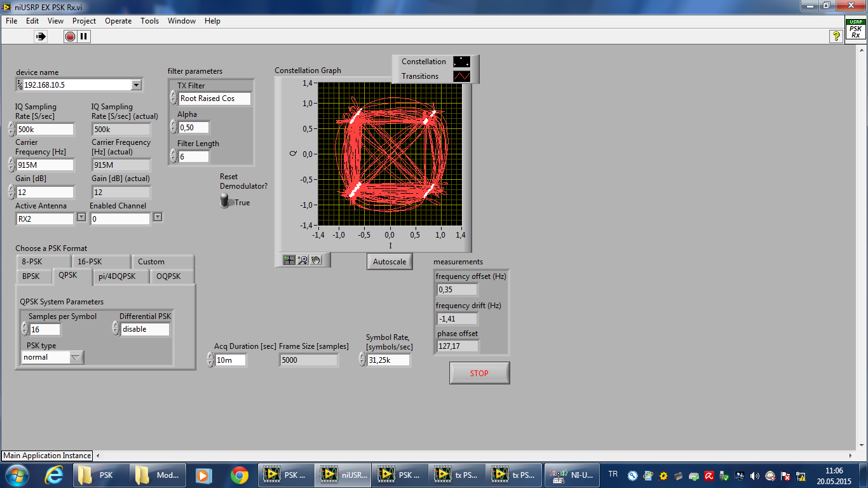The height and width of the screenshot is (488, 868).
Task: Switch to the 8-PSK tab
Action: point(43,261)
